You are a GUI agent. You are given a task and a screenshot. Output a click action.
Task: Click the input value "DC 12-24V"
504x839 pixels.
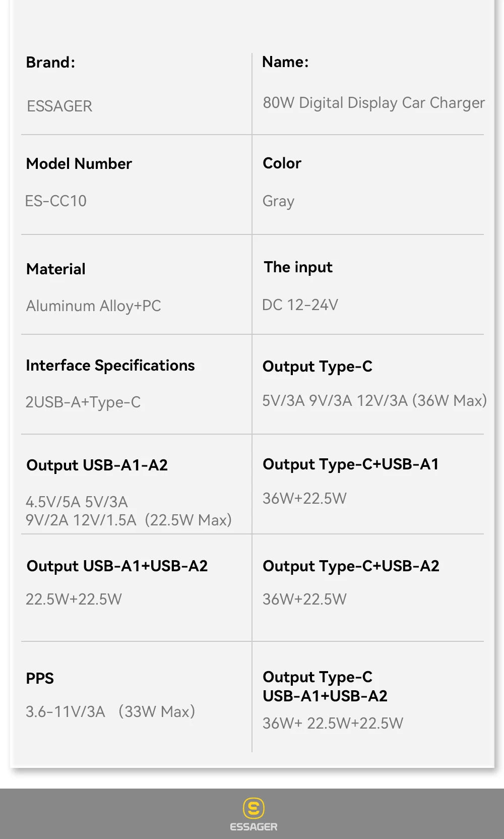300,305
